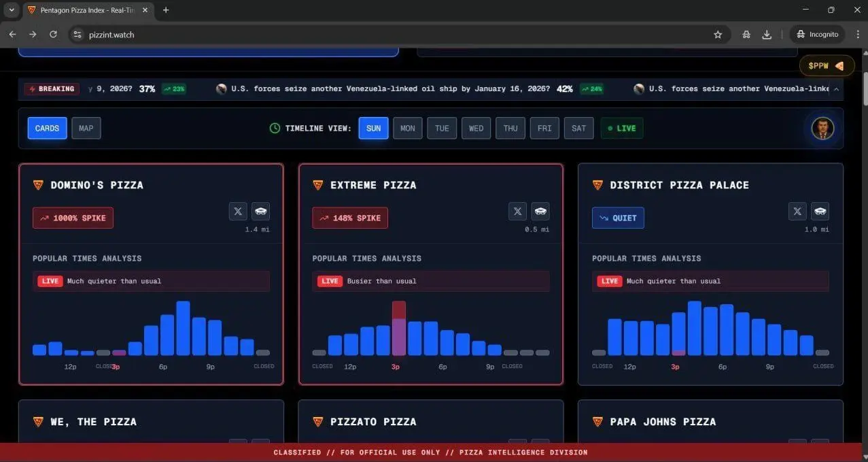Enable the LIVE timeline mode
868x462 pixels.
621,128
